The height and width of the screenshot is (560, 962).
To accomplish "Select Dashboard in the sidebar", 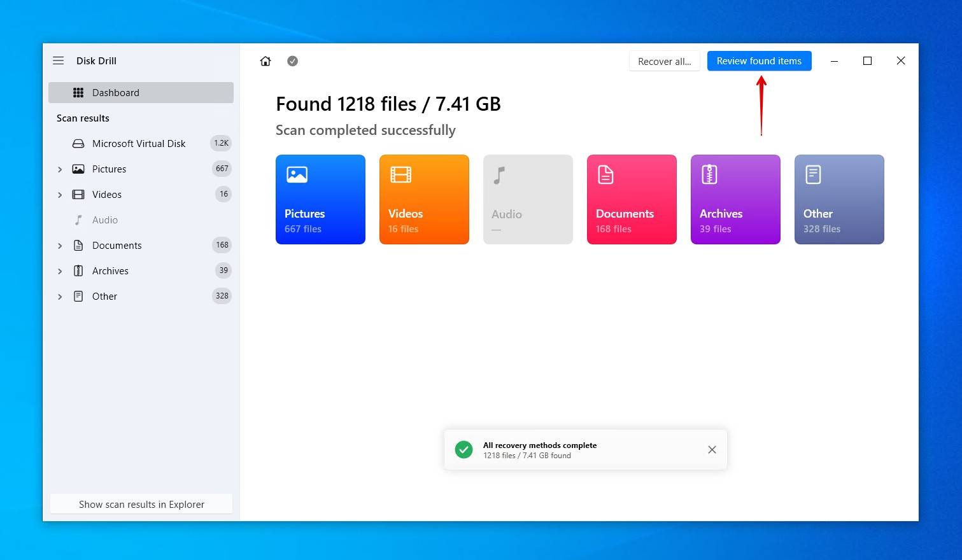I will coord(141,93).
